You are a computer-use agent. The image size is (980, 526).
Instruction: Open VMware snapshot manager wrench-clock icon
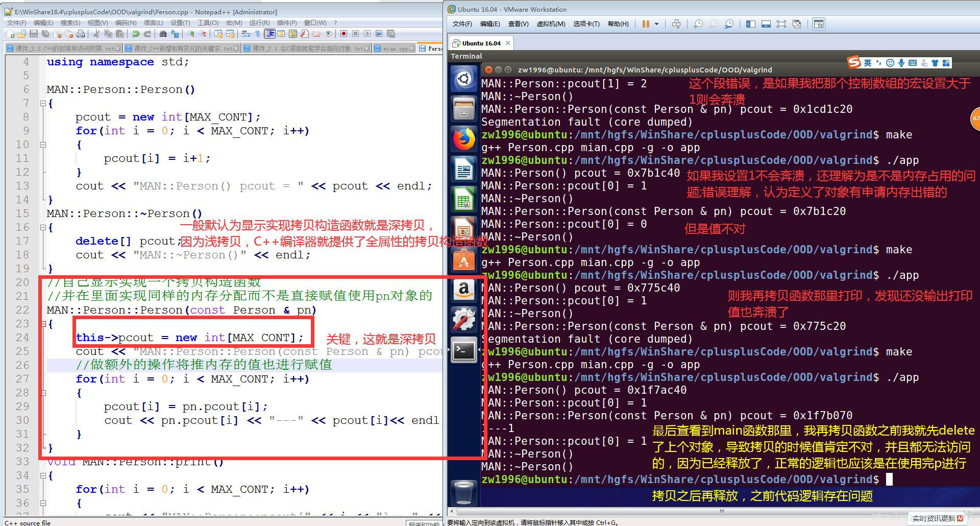pyautogui.click(x=729, y=24)
